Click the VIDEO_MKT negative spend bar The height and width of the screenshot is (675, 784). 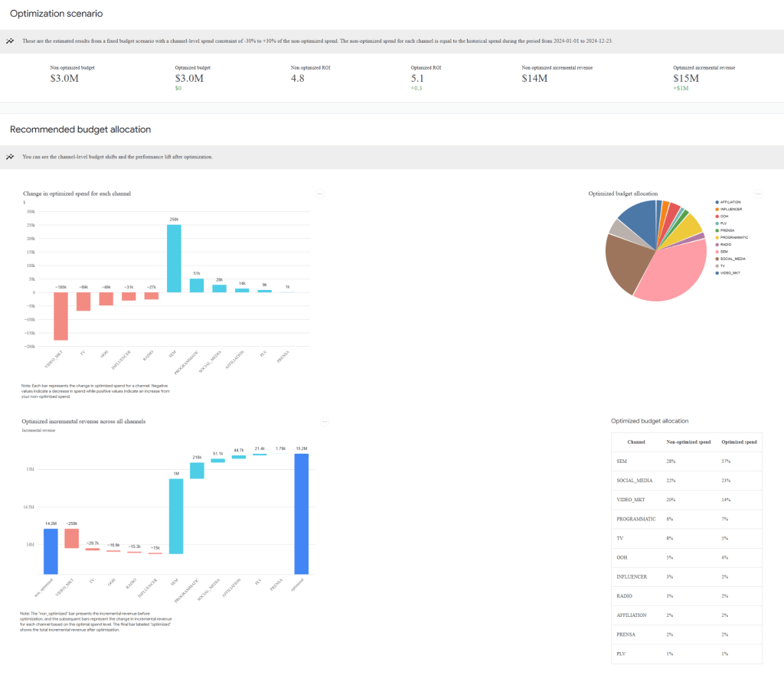60,316
